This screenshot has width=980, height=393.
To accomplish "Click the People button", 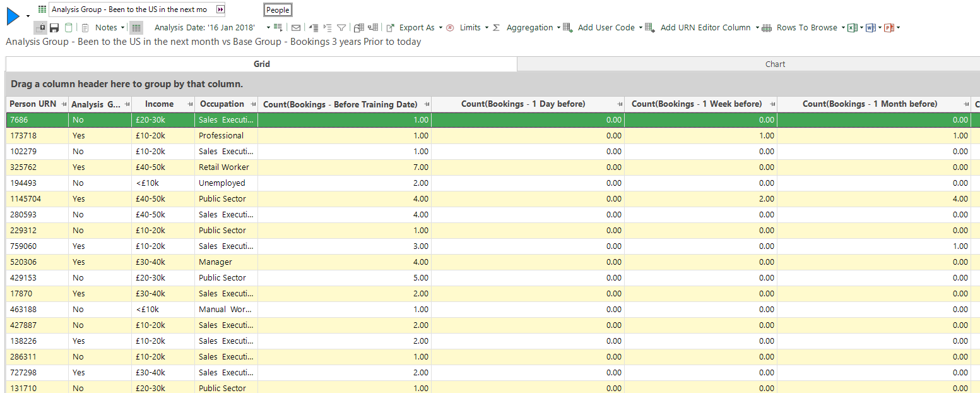I will pyautogui.click(x=278, y=9).
